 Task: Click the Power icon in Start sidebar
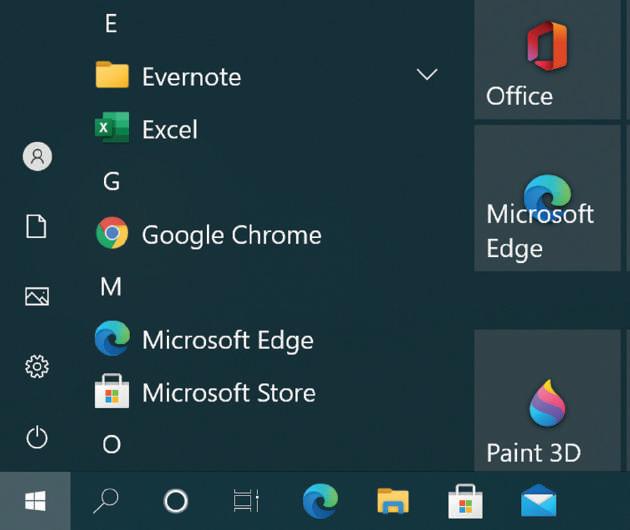click(x=37, y=437)
